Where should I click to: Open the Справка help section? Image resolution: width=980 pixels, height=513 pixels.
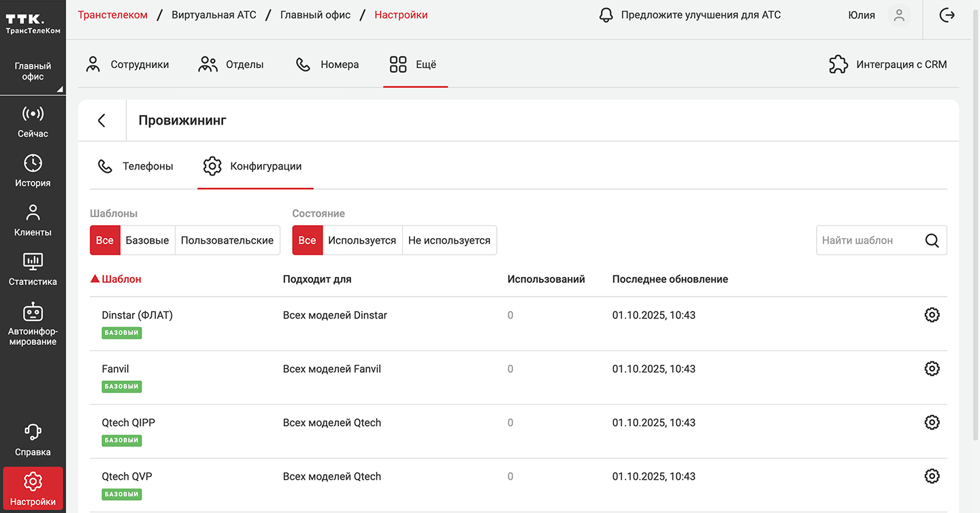pyautogui.click(x=33, y=440)
